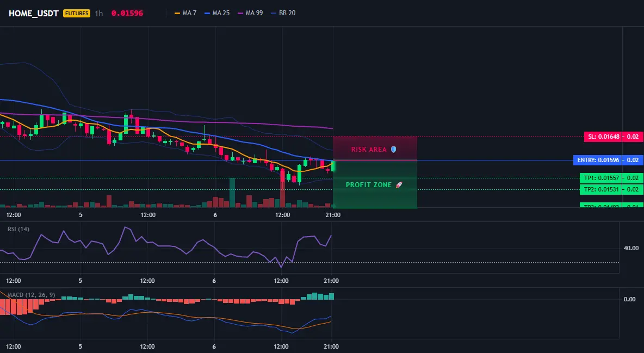Click the 21:00 label under price chart
Screen dimensions: 644x353
[333, 215]
